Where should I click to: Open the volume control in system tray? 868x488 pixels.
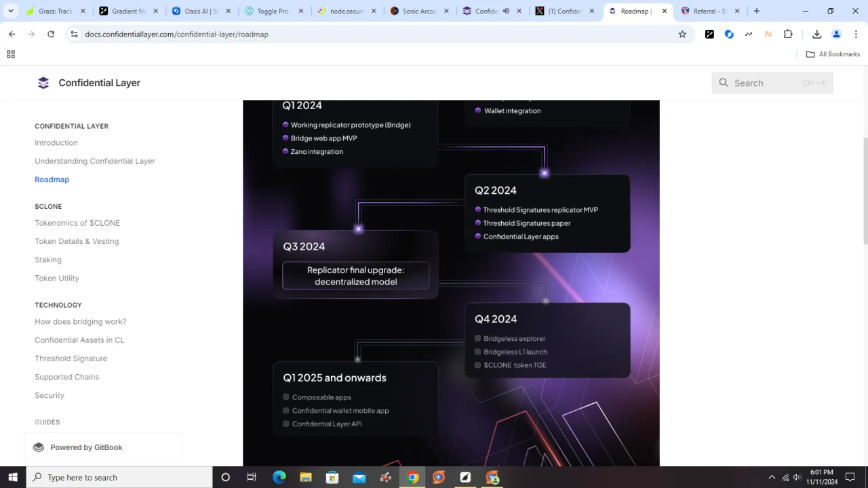click(797, 477)
